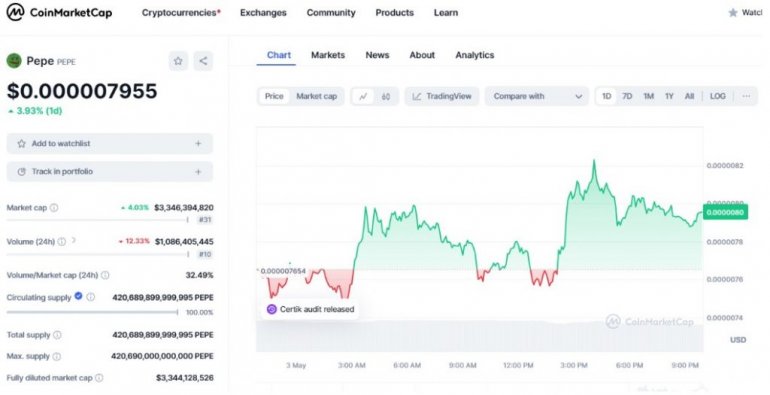Click the CoinMarketCap logo icon
The height and width of the screenshot is (395, 770).
[15, 12]
